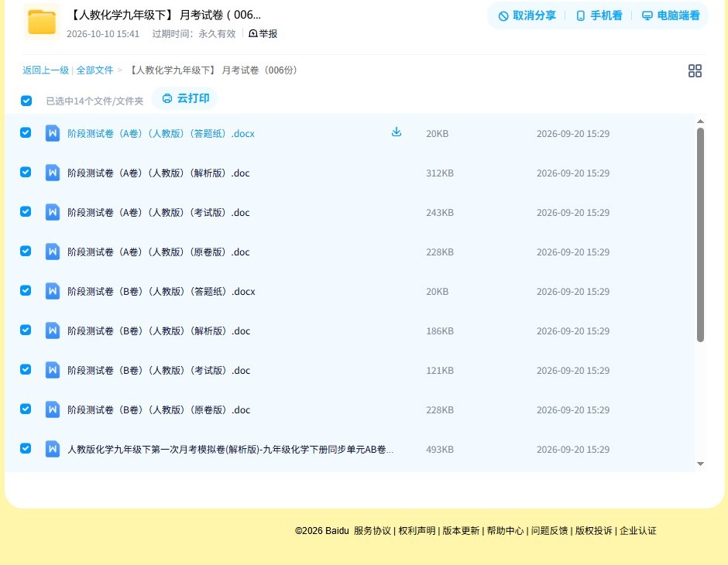Click the file list scrollbar thumb
Image resolution: width=728 pixels, height=565 pixels.
[x=701, y=235]
